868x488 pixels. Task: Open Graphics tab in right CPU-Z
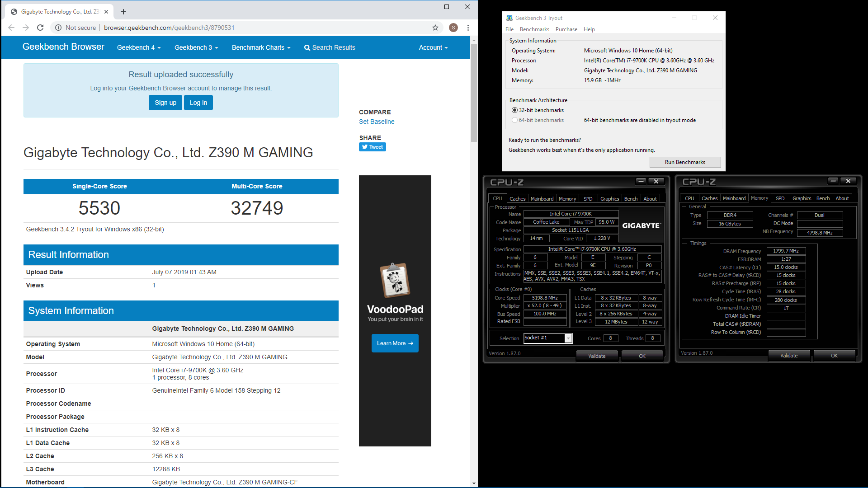[x=802, y=198]
